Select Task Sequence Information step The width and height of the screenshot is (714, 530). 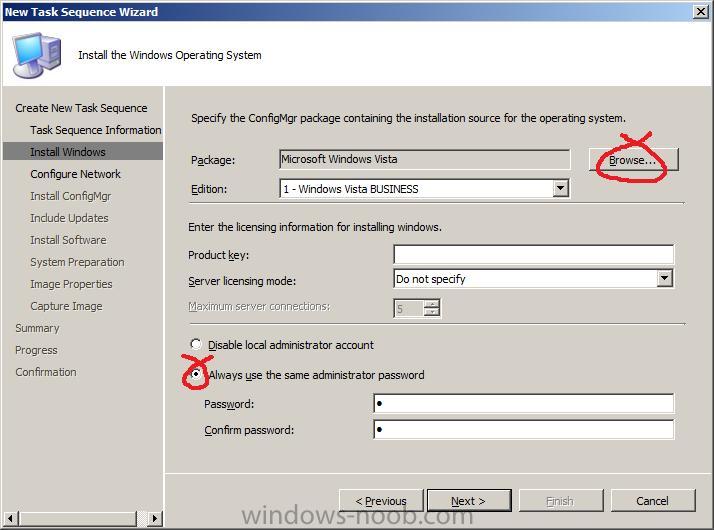(96, 130)
